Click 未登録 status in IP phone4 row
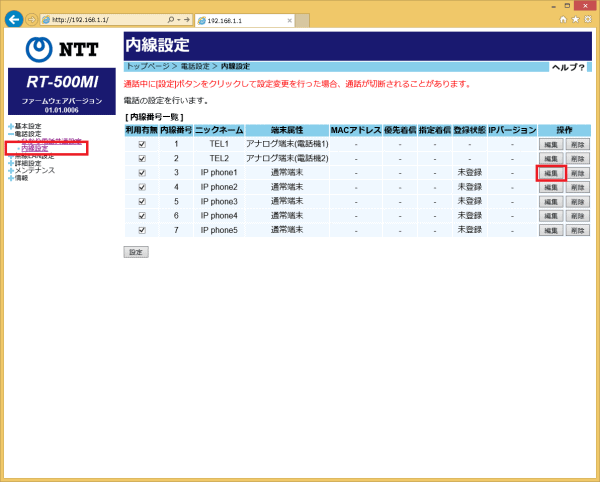The image size is (600, 482). [470, 216]
